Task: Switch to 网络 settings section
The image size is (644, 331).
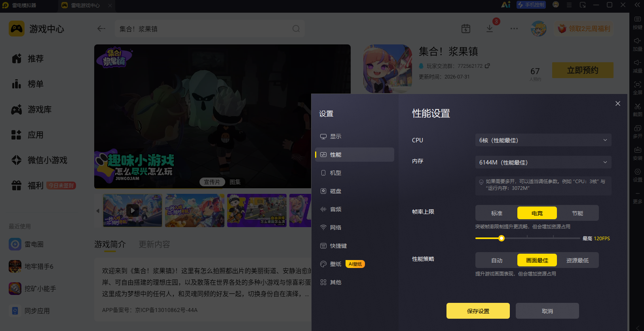Action: pyautogui.click(x=355, y=228)
